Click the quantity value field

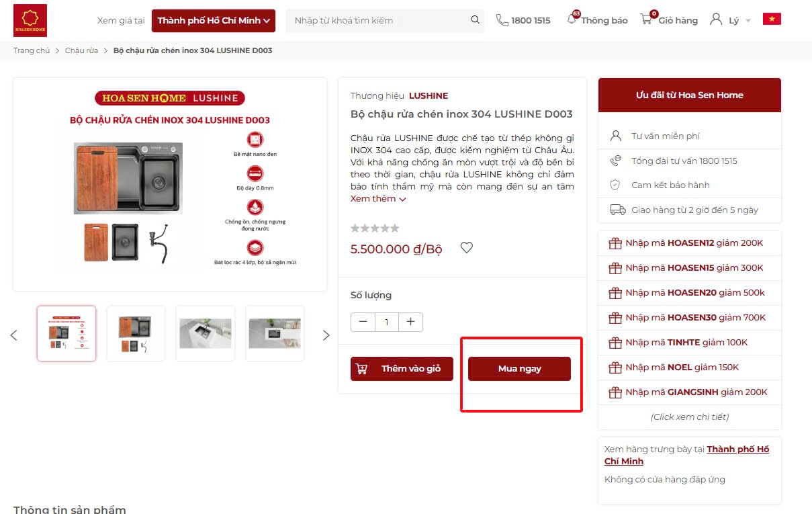coord(386,322)
